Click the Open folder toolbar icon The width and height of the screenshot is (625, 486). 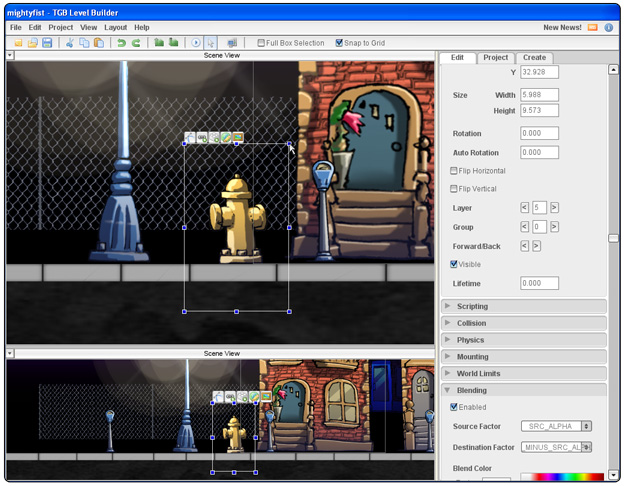32,43
